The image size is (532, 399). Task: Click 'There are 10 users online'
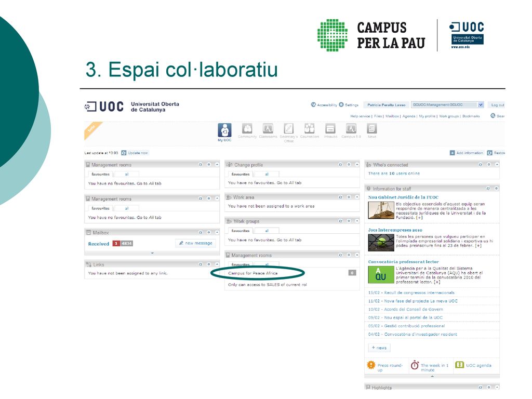[394, 174]
